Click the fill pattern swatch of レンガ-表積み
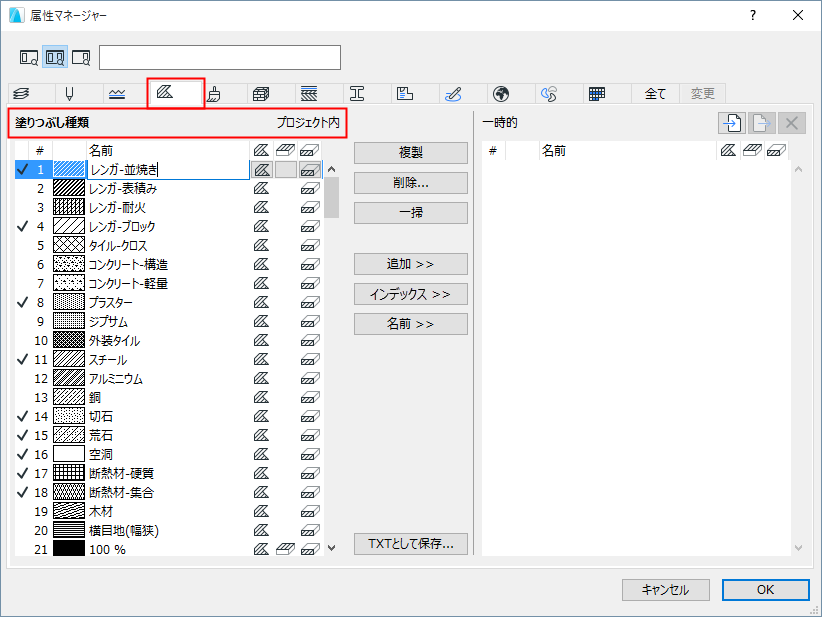The width and height of the screenshot is (822, 617). point(69,188)
